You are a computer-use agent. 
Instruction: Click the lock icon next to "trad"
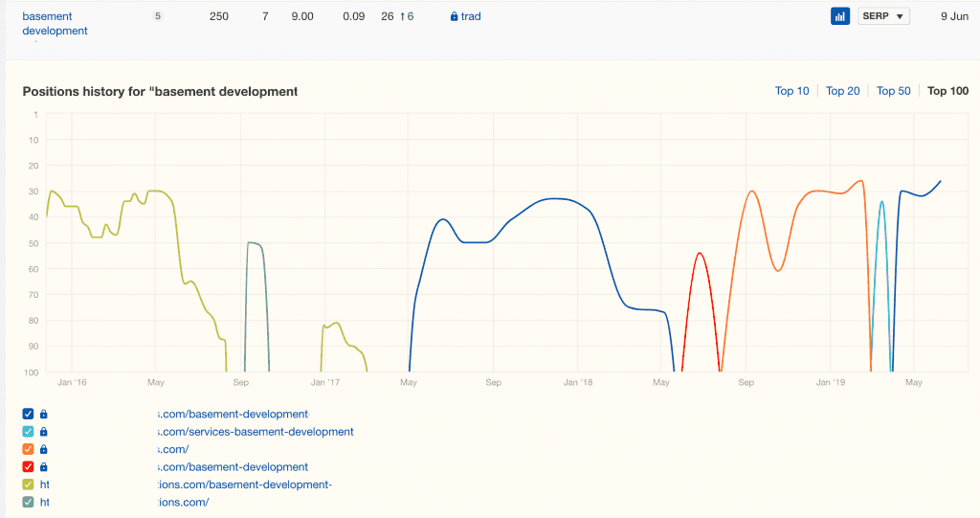tap(454, 17)
